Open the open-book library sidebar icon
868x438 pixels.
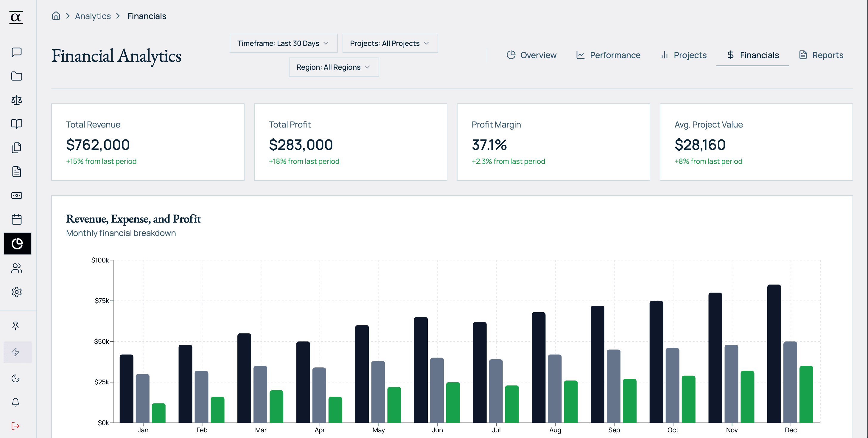point(16,124)
